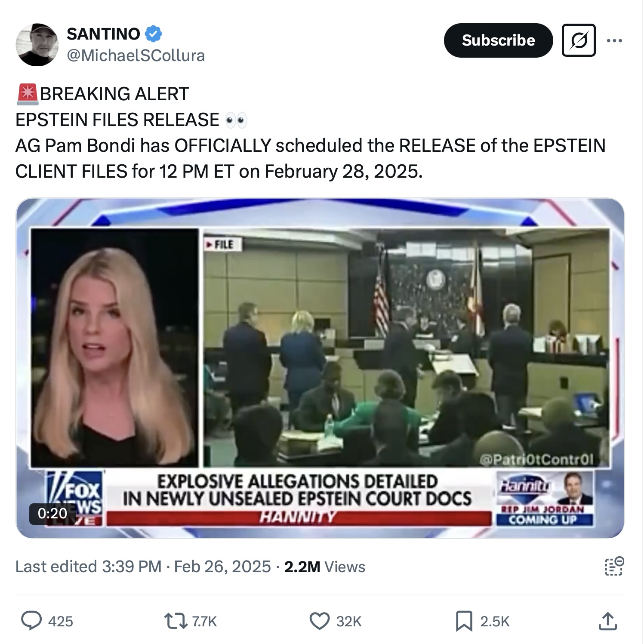Open the Community Notes icon beside Views
The width and height of the screenshot is (644, 644).
point(614,566)
